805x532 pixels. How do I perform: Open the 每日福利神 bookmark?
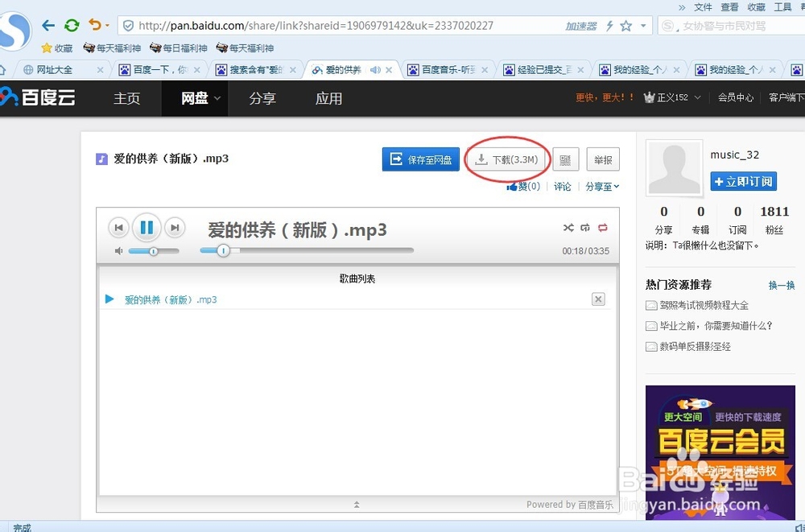pyautogui.click(x=178, y=48)
